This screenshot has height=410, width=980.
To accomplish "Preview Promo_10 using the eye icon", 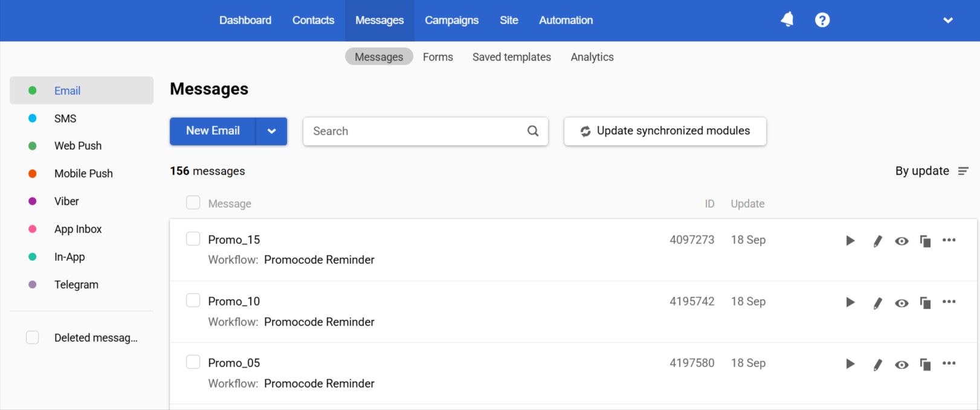I will (901, 303).
